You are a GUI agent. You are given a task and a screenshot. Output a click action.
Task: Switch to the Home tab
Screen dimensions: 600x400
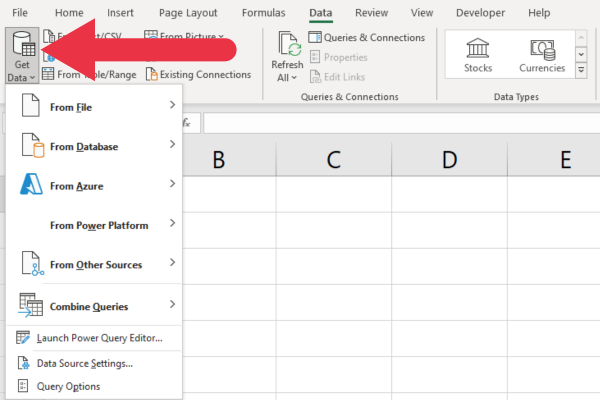click(x=69, y=13)
